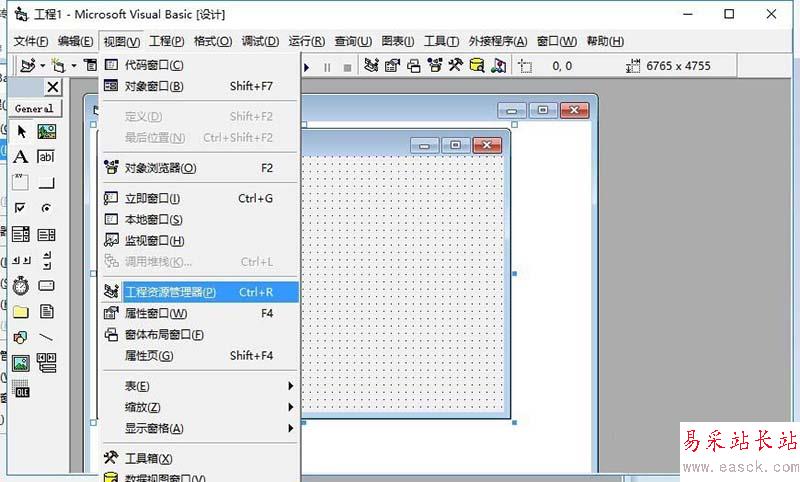Choose 本地窗口(S) menu entry

pos(200,219)
